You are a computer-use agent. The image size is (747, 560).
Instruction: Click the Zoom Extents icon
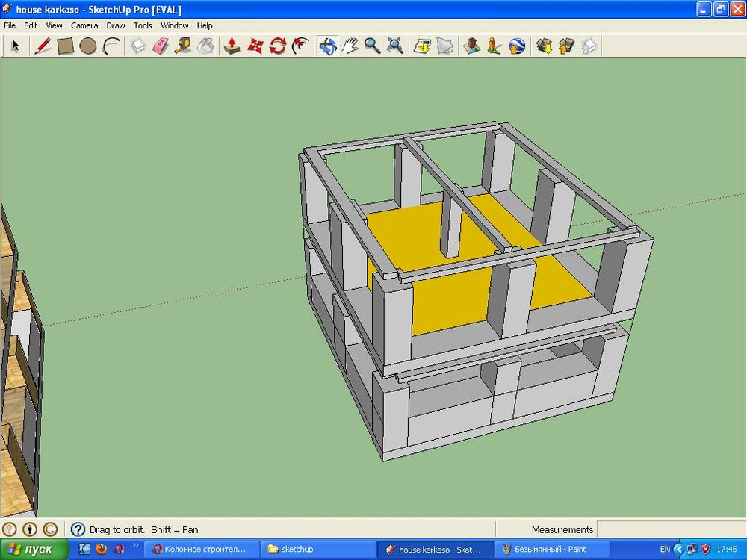[395, 46]
